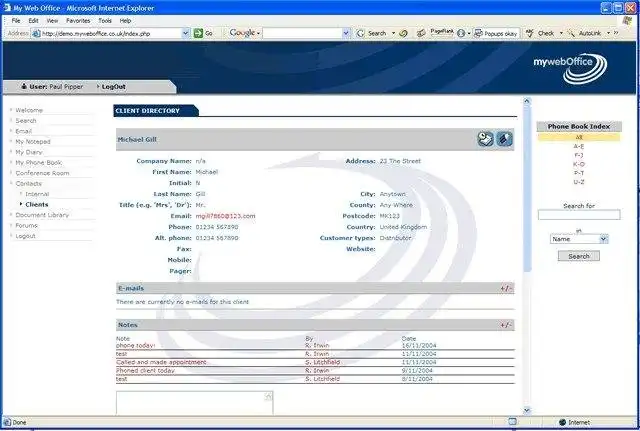This screenshot has width=640, height=431.
Task: Select F-J in Phone Book Index
Action: pyautogui.click(x=579, y=155)
